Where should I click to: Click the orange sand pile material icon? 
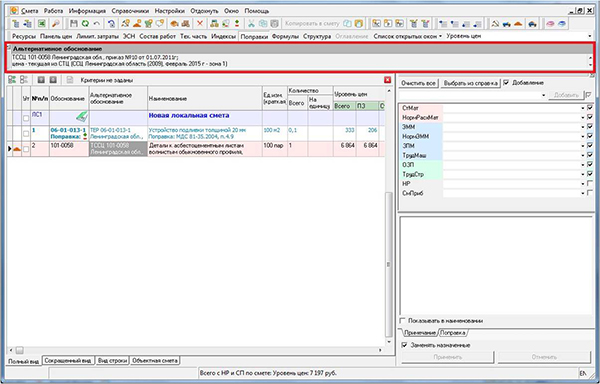click(x=518, y=24)
